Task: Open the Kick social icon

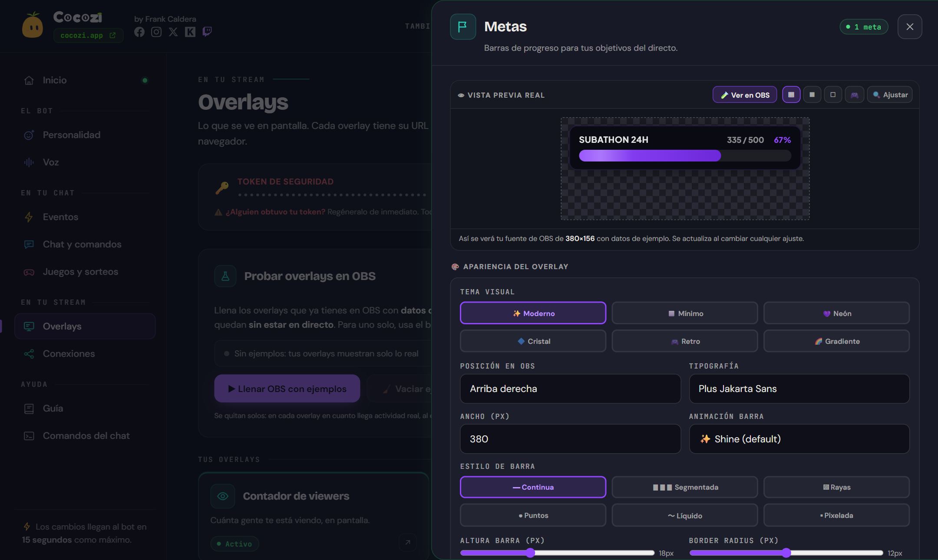Action: coord(190,32)
